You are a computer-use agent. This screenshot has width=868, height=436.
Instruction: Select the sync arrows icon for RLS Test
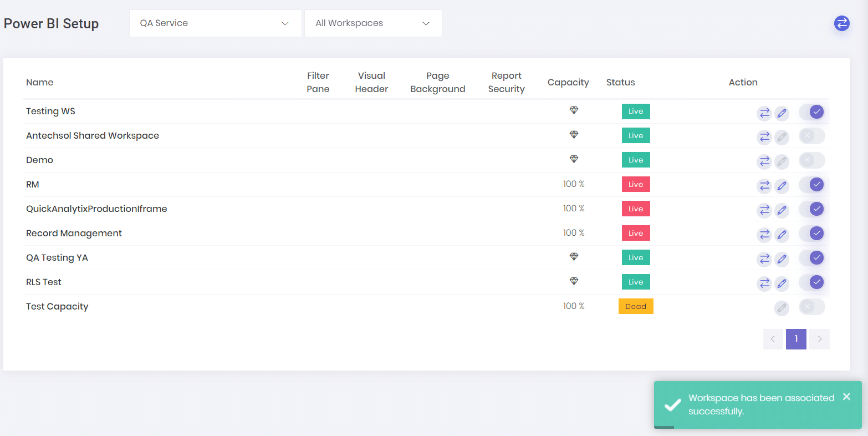click(764, 283)
